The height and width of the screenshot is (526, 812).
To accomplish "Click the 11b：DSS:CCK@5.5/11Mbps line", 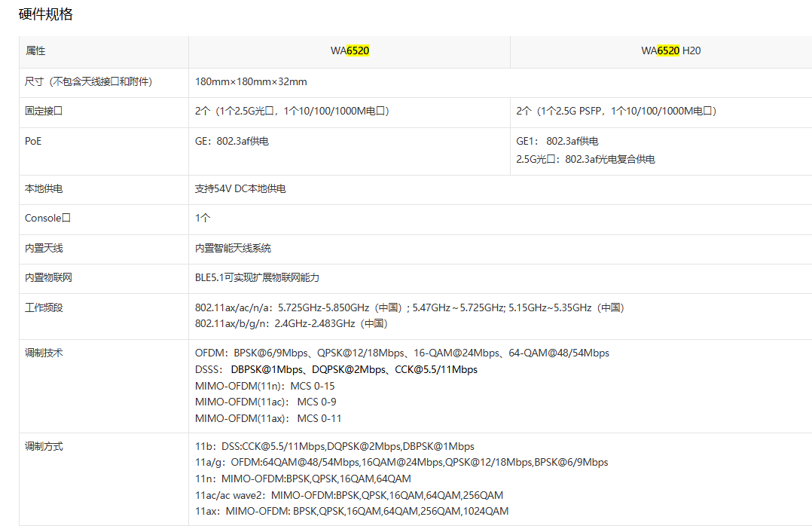I will coord(334,446).
